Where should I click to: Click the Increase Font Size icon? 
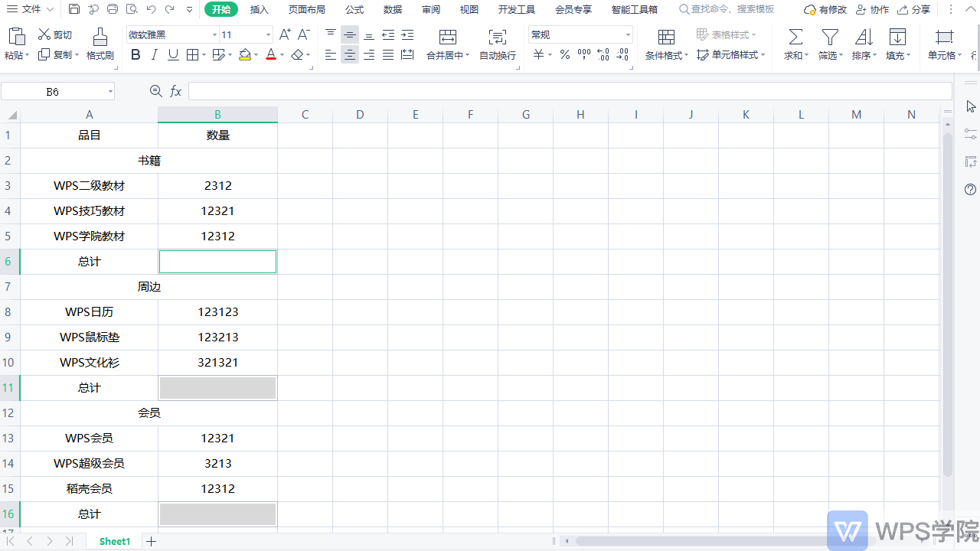(285, 34)
